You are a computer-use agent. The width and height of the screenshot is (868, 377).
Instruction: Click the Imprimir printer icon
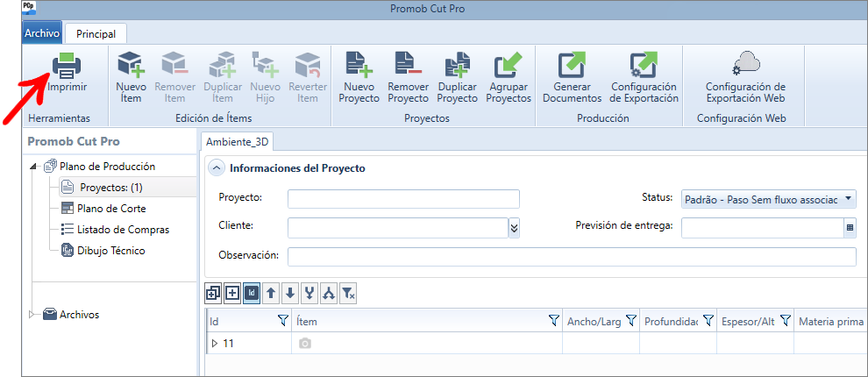(x=67, y=67)
